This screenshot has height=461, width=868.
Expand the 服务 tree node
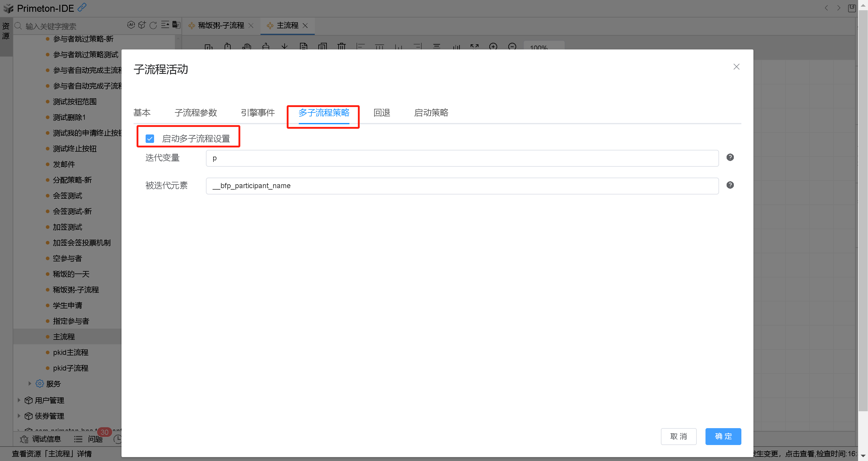(x=30, y=384)
